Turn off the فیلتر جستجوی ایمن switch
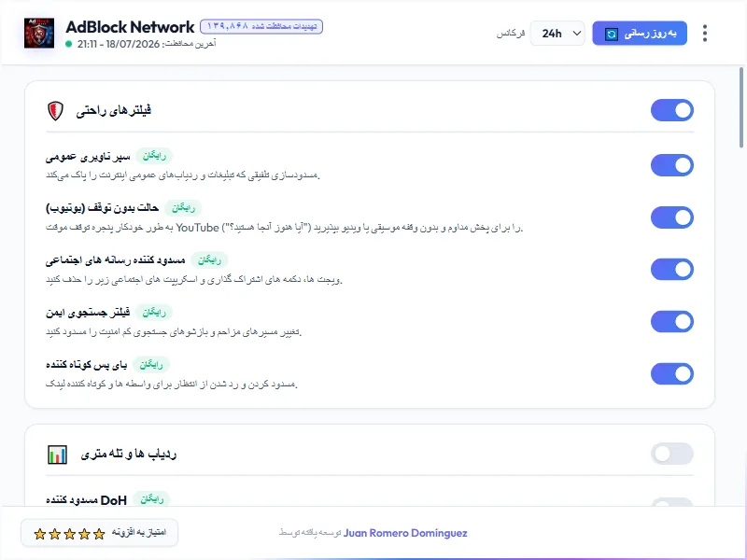Viewport: 747px width, 560px height. [x=671, y=322]
